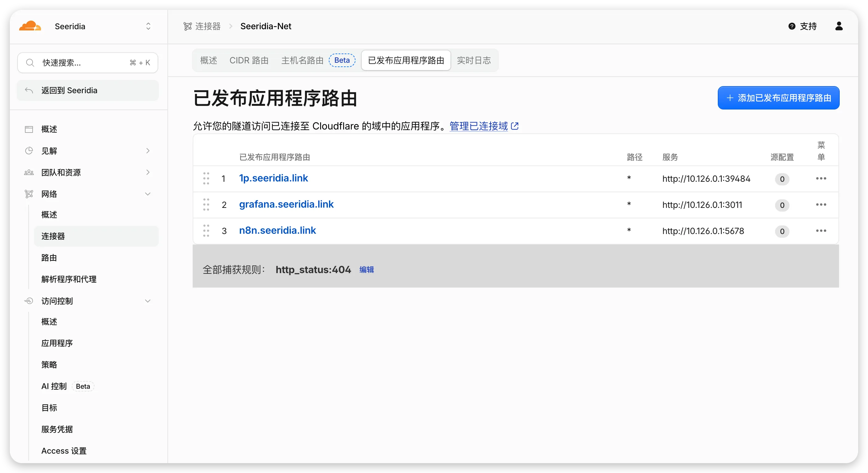Open the 1p.seeridia.link route
This screenshot has width=868, height=473.
click(x=273, y=178)
